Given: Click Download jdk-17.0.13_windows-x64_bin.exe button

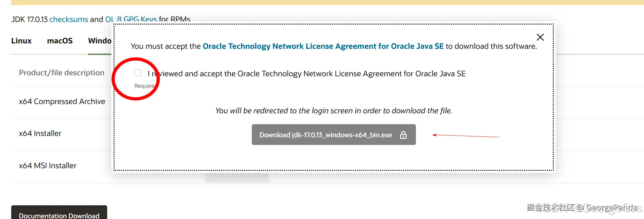Looking at the screenshot, I should [x=334, y=135].
